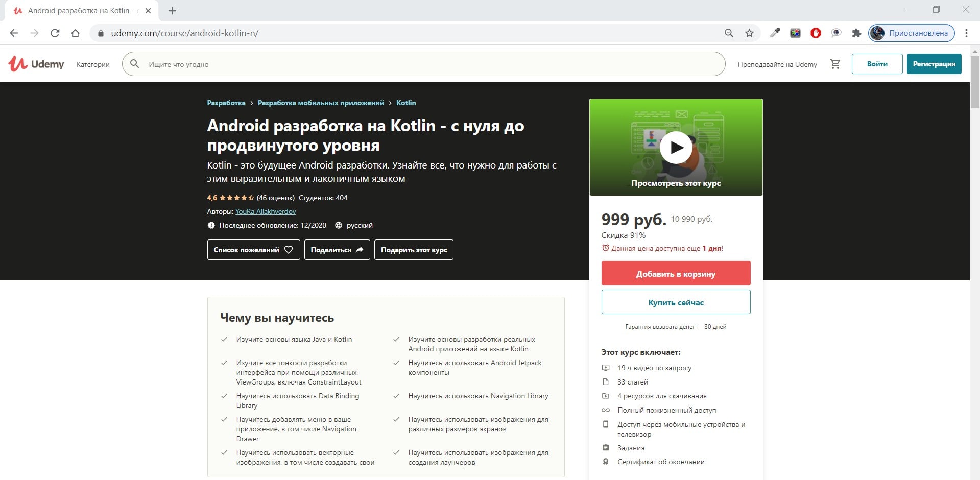Click the profile Приостановлена button
The width and height of the screenshot is (980, 480).
[x=912, y=33]
